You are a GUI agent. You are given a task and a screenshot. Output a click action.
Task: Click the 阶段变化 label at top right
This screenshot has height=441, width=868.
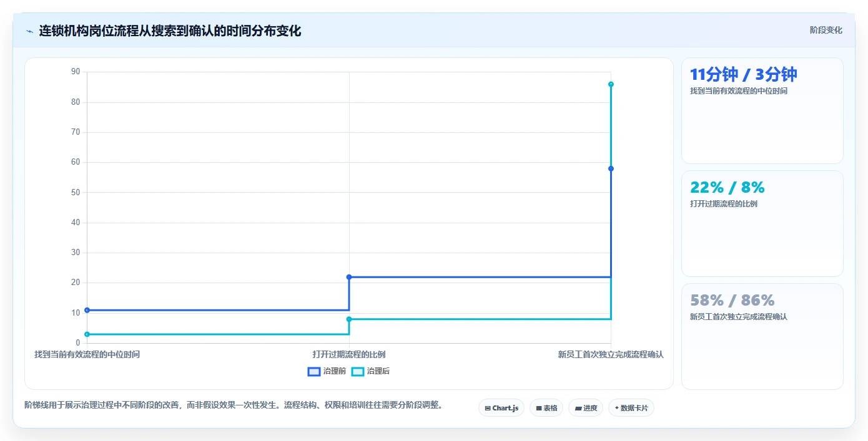point(826,30)
